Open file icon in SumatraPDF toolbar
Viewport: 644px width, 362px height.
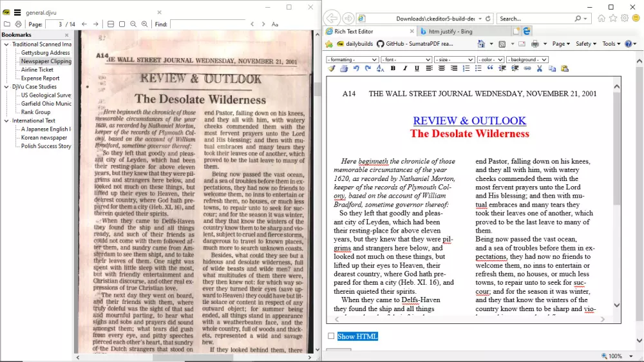coord(7,24)
